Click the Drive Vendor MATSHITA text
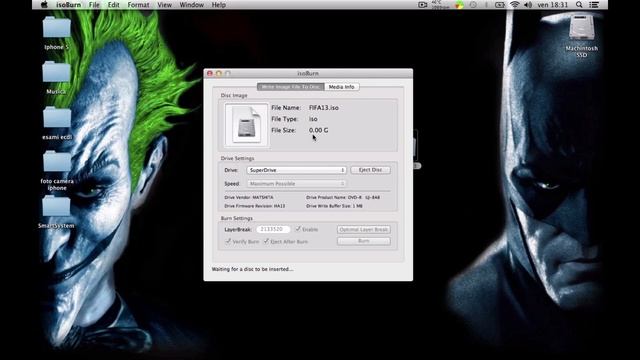Image resolution: width=640 pixels, height=360 pixels. (x=249, y=198)
